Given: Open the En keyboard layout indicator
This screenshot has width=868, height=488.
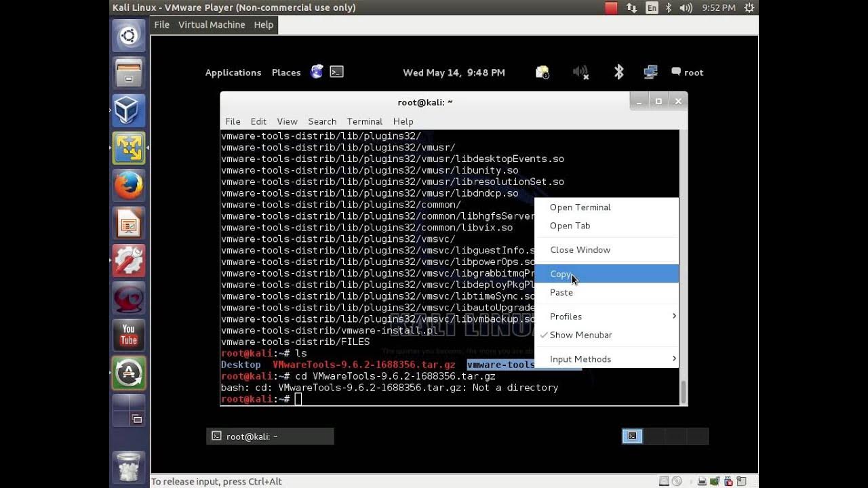Looking at the screenshot, I should click(652, 7).
